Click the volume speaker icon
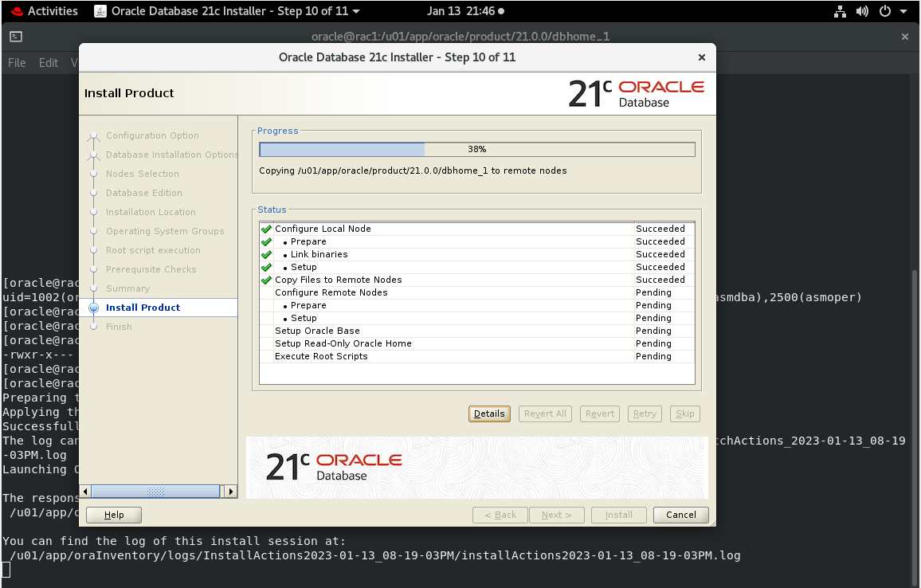This screenshot has height=588, width=921. tap(862, 11)
